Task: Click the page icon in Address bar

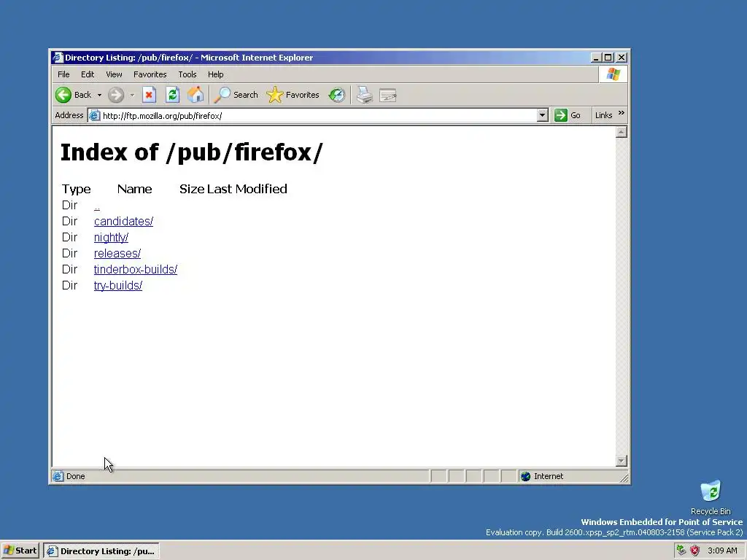Action: 95,115
